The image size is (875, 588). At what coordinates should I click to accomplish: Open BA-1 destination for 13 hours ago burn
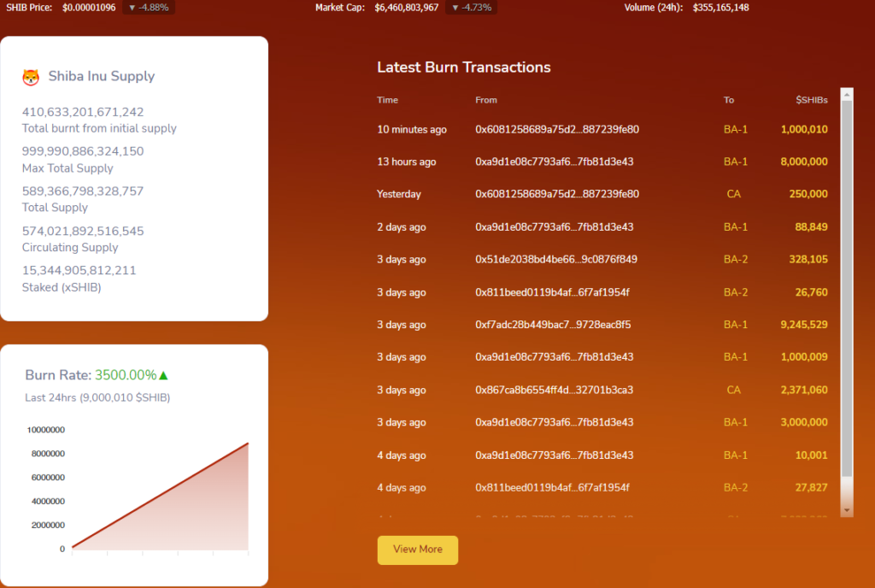coord(735,162)
